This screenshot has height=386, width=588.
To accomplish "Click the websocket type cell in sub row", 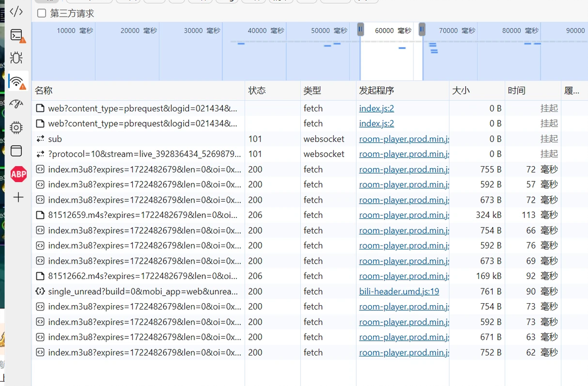I will tap(324, 139).
